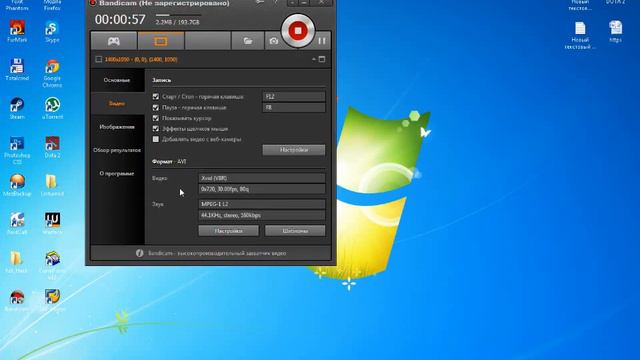
Task: Open format Настройки button beside Шаблоны
Action: tap(229, 231)
